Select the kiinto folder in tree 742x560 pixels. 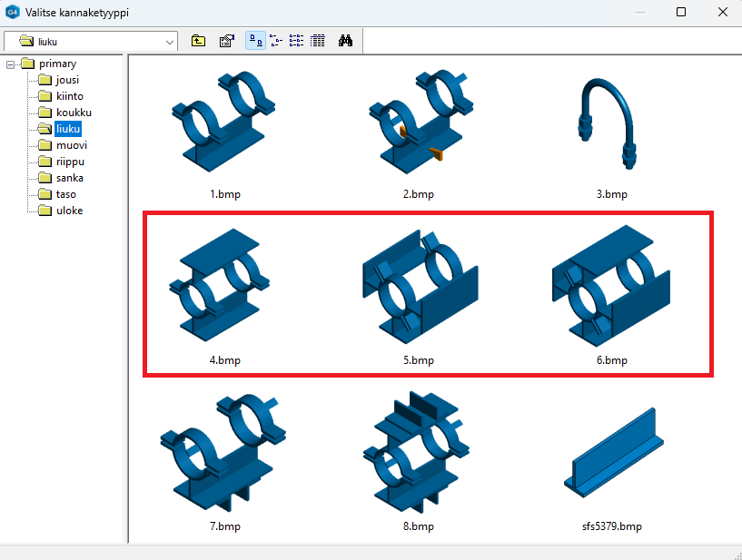point(68,96)
